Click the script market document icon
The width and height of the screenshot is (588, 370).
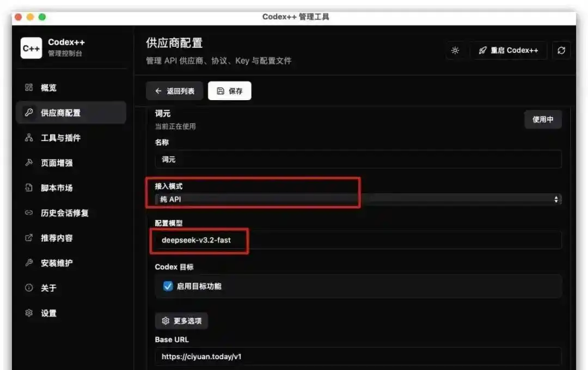(29, 187)
